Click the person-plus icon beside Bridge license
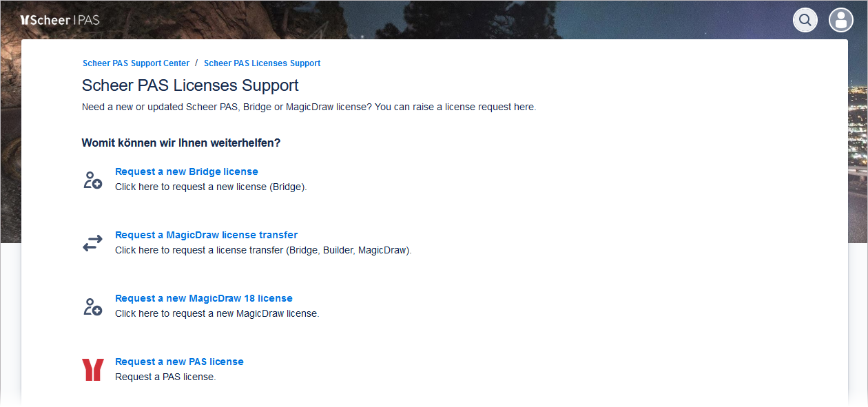Screen dimensions: 868x407 click(92, 180)
